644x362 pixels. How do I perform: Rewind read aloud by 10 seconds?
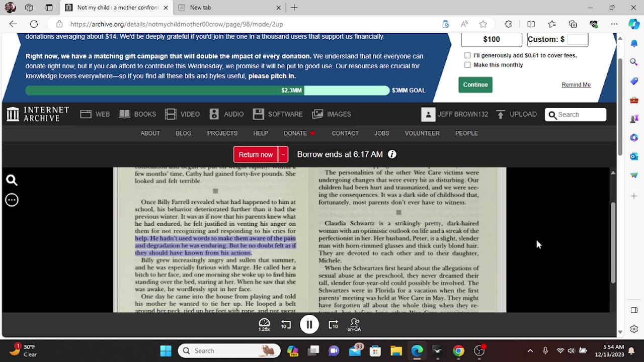tap(286, 325)
